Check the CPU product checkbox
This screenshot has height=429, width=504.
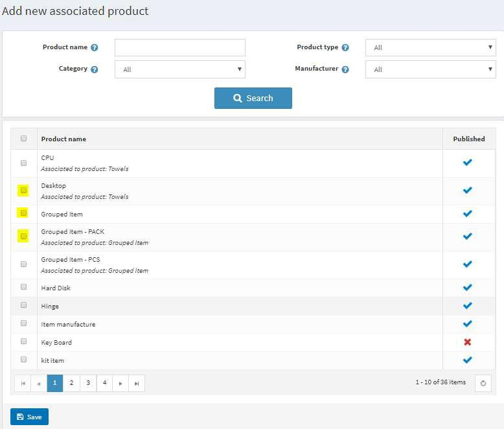(x=23, y=163)
